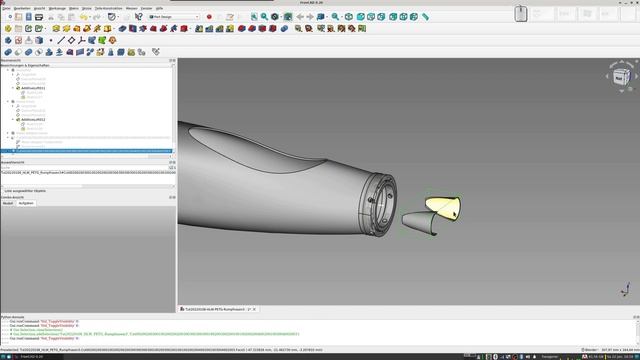Viewport: 640px width, 360px height.
Task: Collapse the topmost body node in tree
Action: click(x=8, y=70)
